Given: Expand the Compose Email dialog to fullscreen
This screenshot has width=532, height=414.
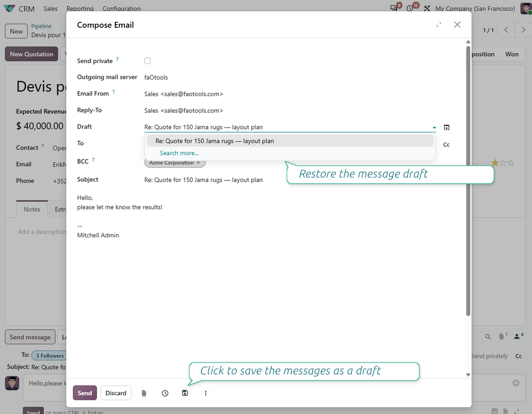Looking at the screenshot, I should click(439, 25).
